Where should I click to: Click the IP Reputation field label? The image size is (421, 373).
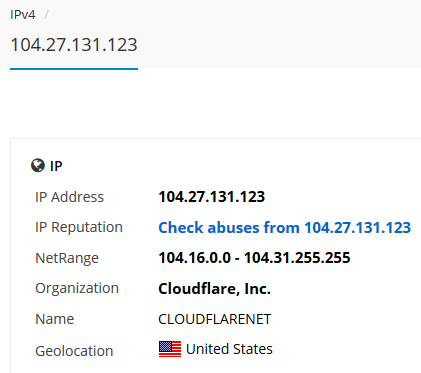tap(79, 227)
